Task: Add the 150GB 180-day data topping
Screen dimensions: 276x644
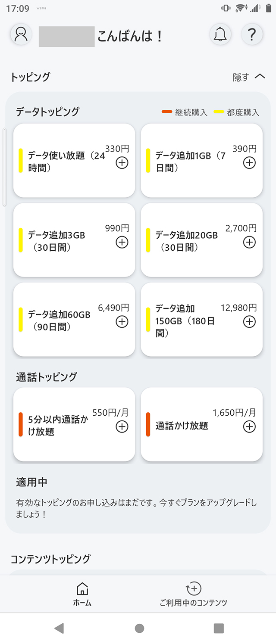Action: [249, 321]
